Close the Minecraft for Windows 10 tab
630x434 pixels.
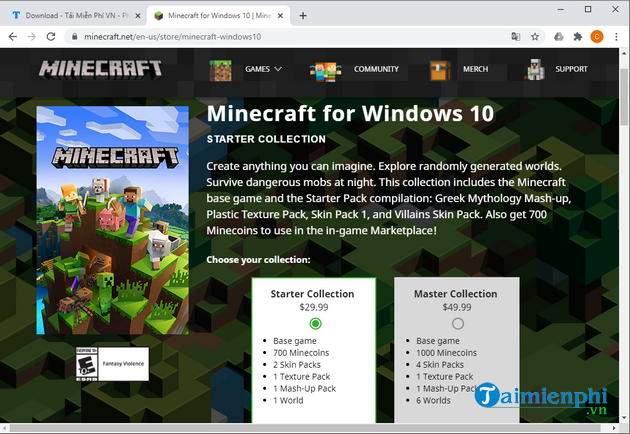(280, 16)
